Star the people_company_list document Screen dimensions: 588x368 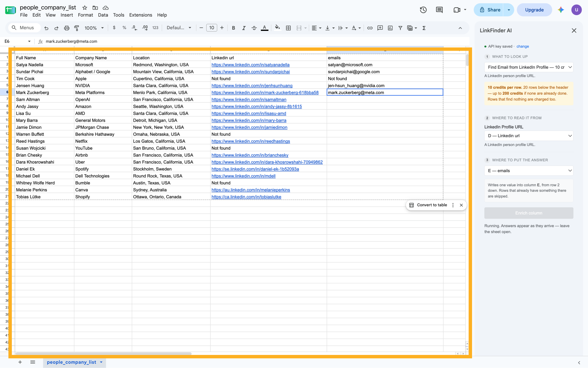(x=85, y=8)
